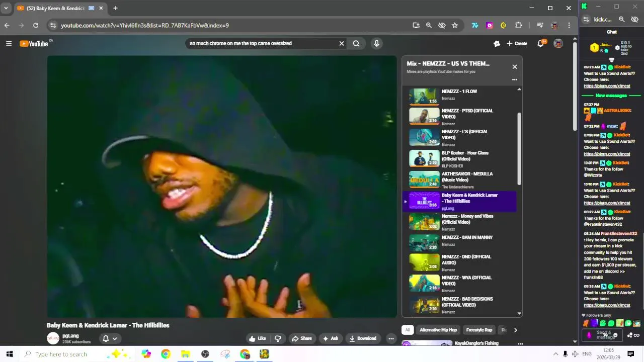Show more filter chips with right arrow

pos(515,330)
